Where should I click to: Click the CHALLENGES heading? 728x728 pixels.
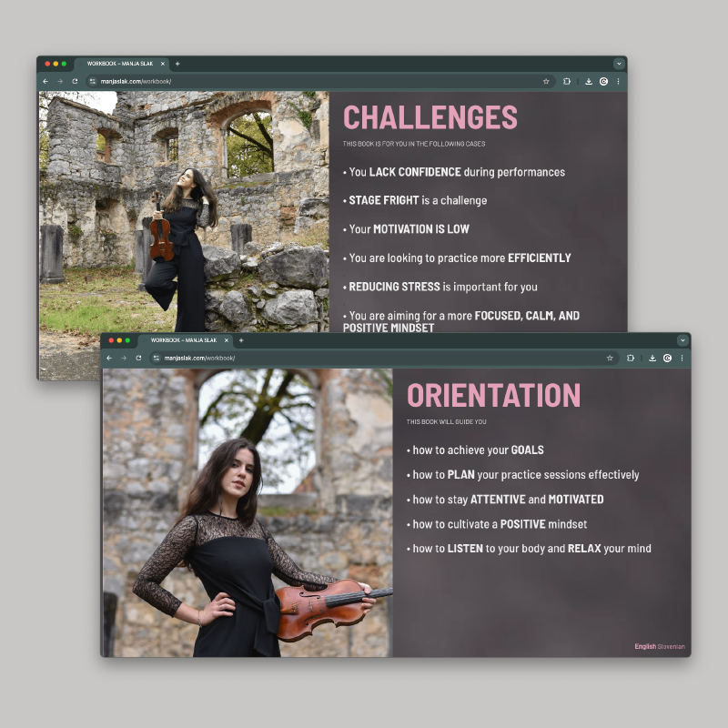(430, 116)
